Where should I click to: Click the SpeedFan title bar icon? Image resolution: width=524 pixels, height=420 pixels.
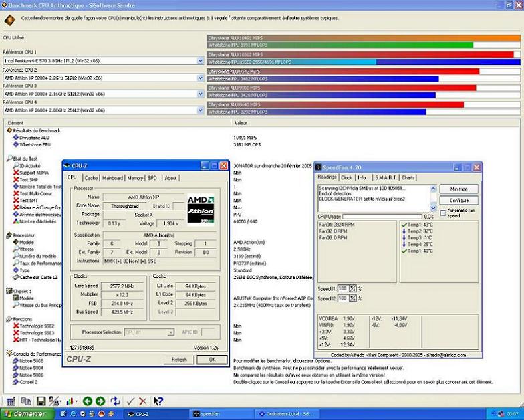click(x=319, y=167)
